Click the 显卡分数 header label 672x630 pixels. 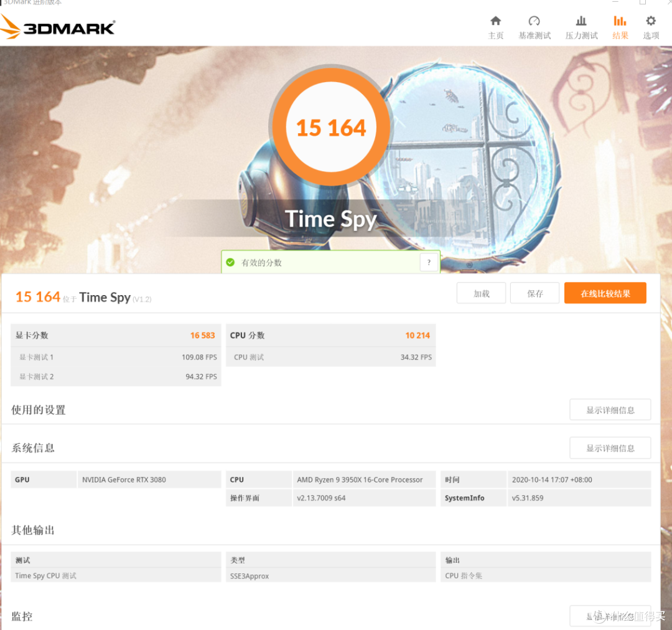pos(32,336)
